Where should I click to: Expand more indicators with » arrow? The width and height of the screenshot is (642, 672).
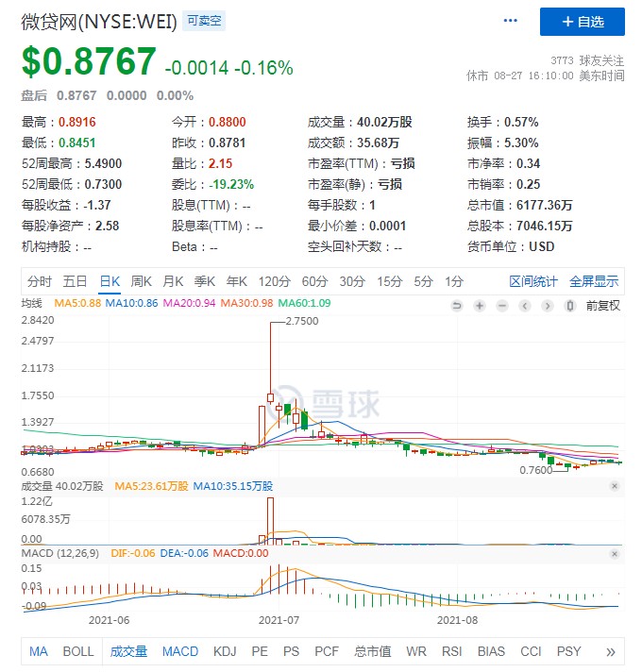611,651
